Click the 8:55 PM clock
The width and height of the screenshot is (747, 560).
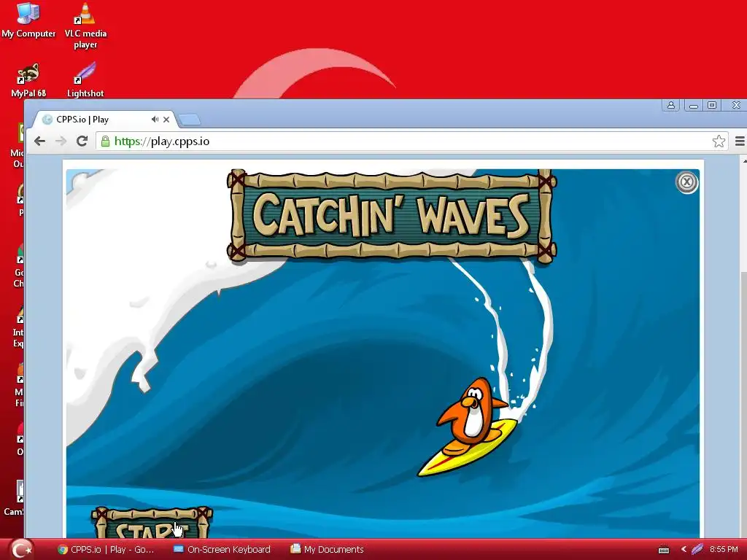pyautogui.click(x=724, y=549)
